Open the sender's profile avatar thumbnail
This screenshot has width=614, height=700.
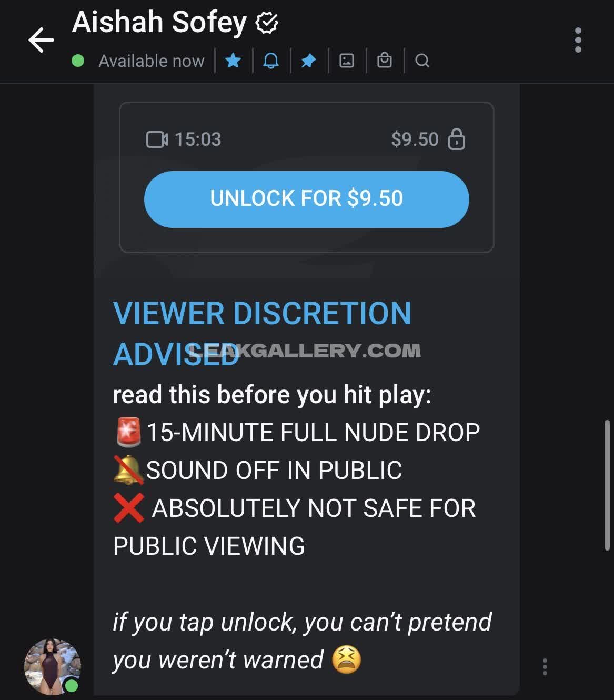coord(52,666)
